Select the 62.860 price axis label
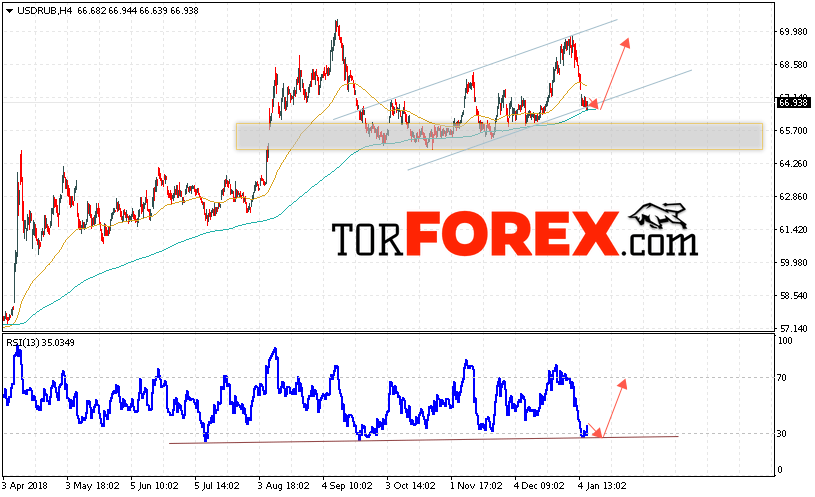Image resolution: width=815 pixels, height=497 pixels. pyautogui.click(x=793, y=197)
